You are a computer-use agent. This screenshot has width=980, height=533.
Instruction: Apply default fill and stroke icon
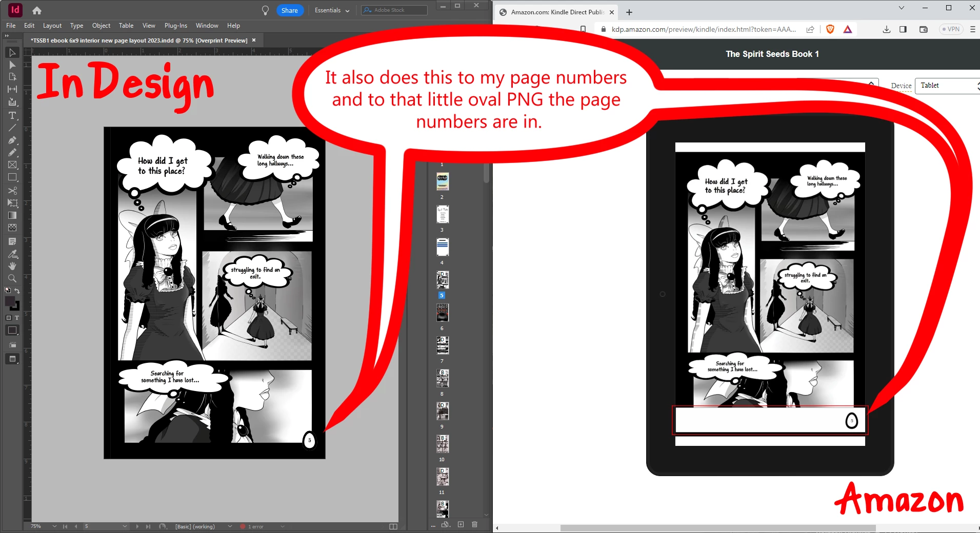pyautogui.click(x=8, y=291)
